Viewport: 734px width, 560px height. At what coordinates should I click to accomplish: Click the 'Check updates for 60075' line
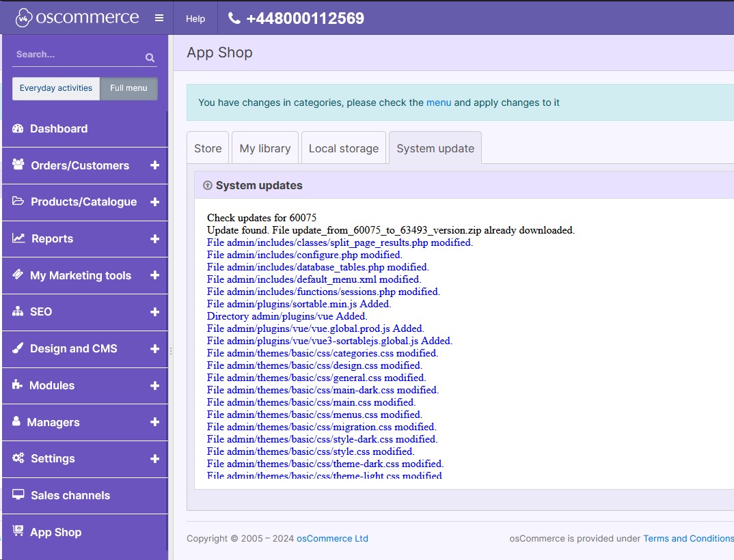click(262, 218)
